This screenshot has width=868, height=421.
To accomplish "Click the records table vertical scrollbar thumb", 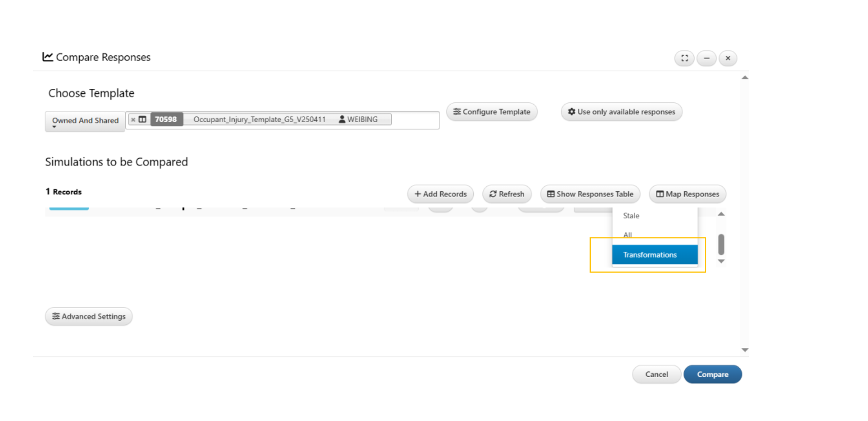I will [721, 244].
